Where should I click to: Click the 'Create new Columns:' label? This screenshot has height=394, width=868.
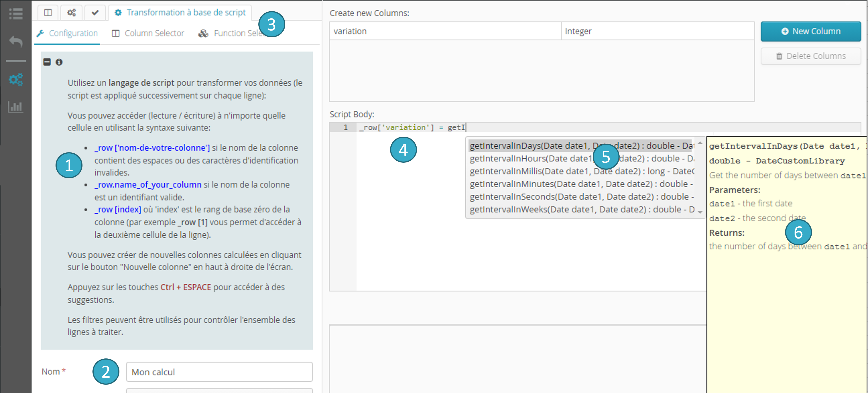coord(369,13)
